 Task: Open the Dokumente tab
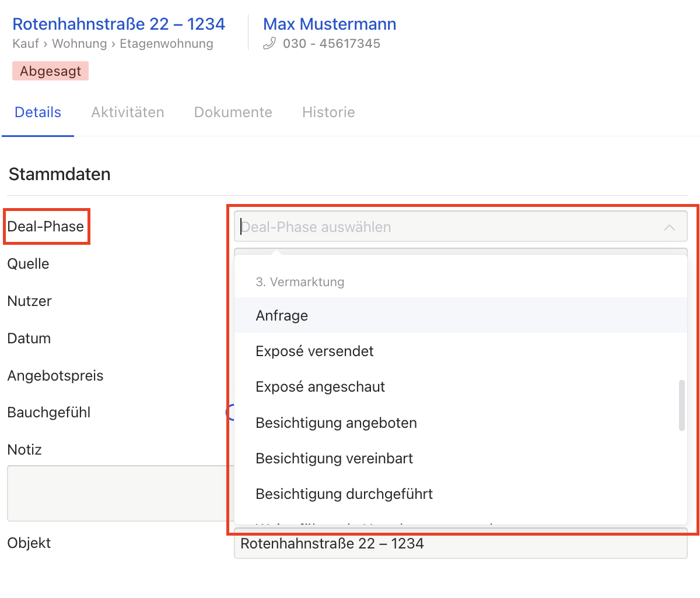click(x=233, y=112)
